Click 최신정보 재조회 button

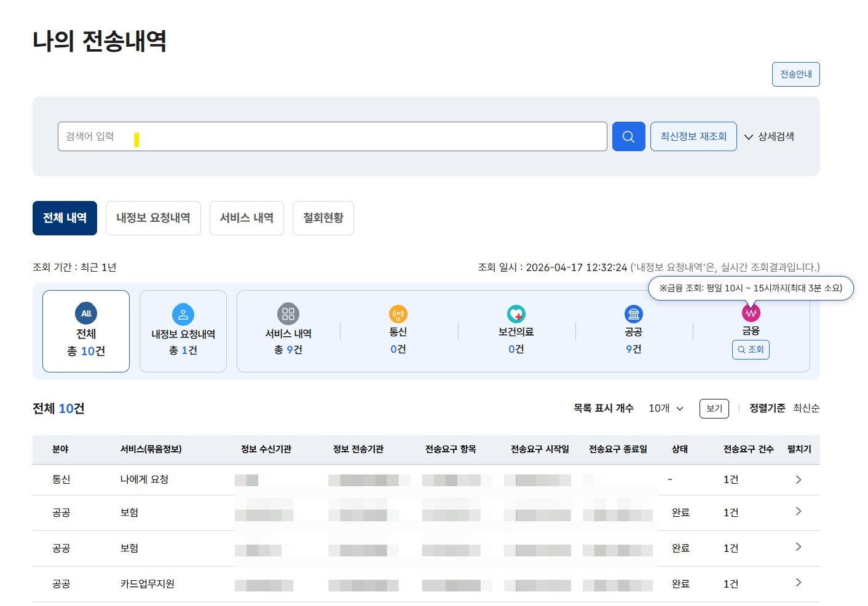[693, 136]
